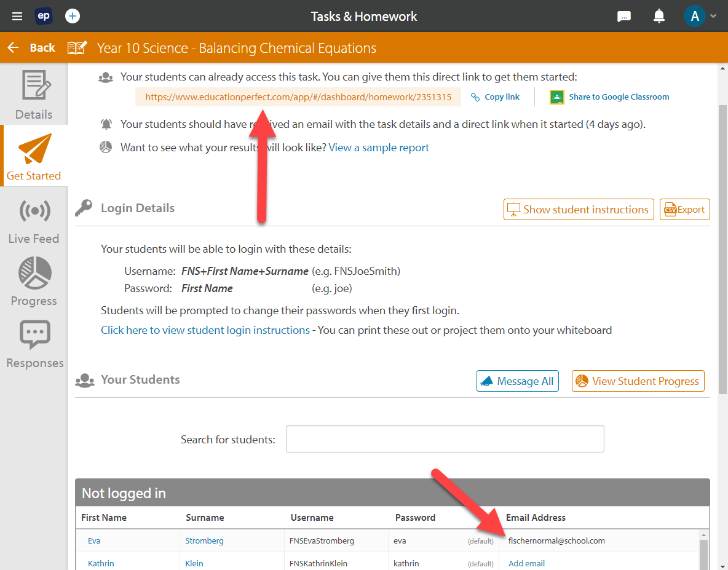Image resolution: width=728 pixels, height=570 pixels.
Task: Open the user avatar A
Action: point(695,16)
